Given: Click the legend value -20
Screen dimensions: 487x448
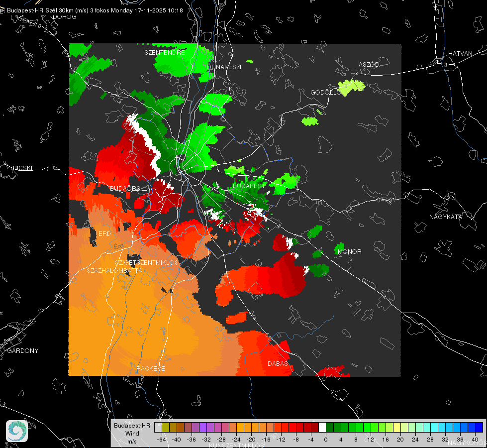Looking at the screenshot, I should pyautogui.click(x=251, y=440).
